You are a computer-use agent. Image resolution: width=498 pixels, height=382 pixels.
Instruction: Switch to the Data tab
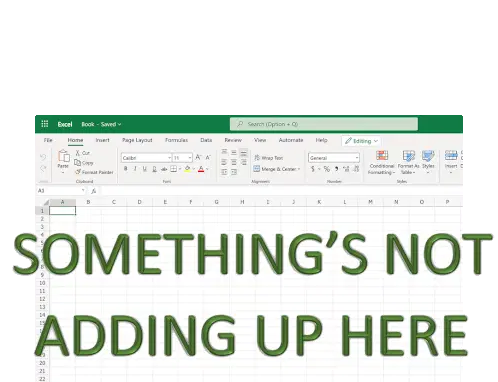pyautogui.click(x=206, y=140)
